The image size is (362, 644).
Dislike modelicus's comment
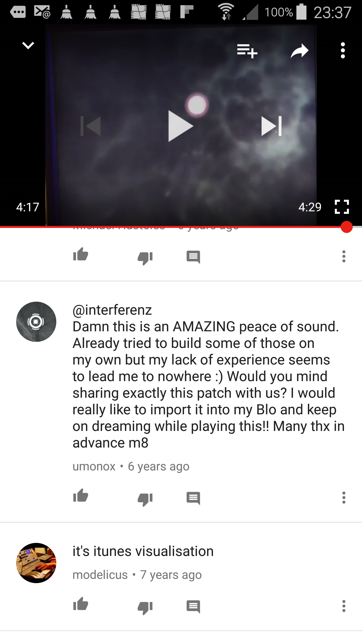tap(145, 608)
